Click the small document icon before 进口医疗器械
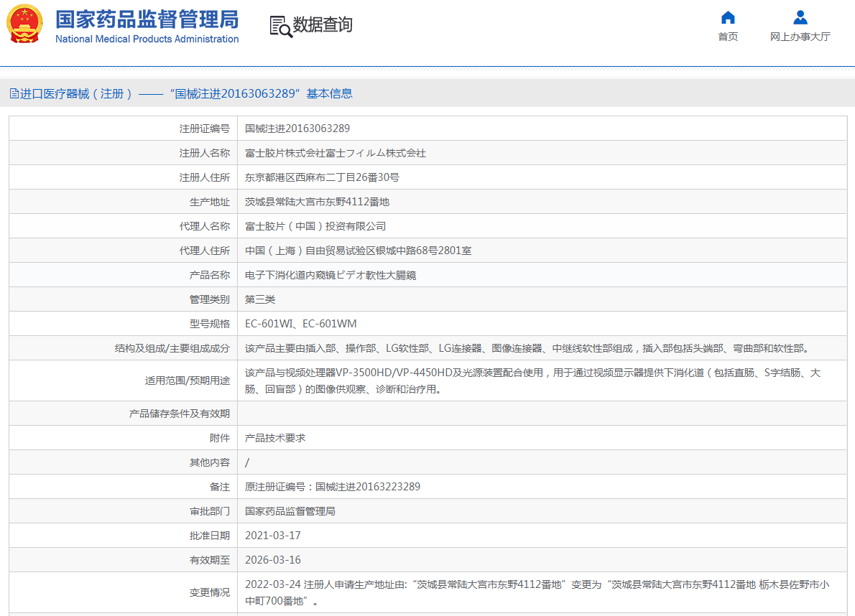The image size is (855, 616). [x=14, y=93]
